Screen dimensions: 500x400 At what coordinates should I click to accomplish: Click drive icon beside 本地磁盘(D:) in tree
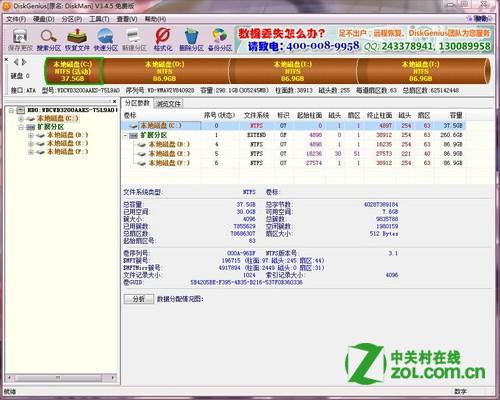[41, 135]
